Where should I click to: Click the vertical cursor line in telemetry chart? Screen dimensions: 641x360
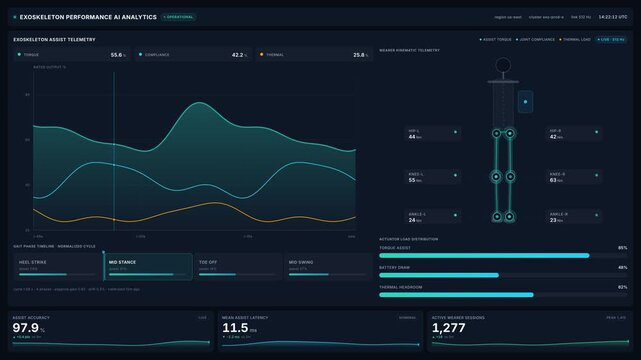click(x=114, y=151)
